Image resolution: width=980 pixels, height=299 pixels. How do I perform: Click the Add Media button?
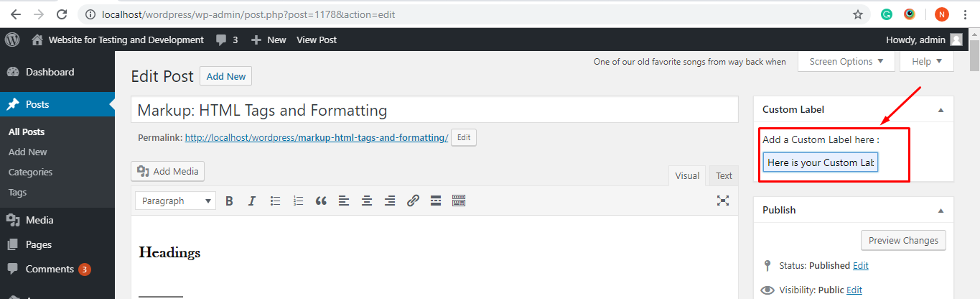click(x=169, y=171)
